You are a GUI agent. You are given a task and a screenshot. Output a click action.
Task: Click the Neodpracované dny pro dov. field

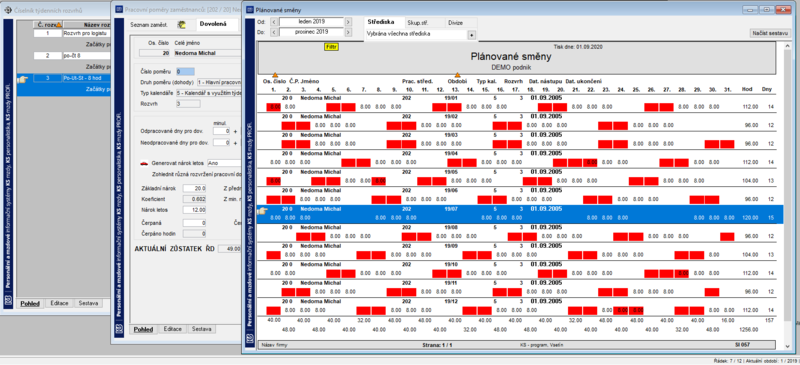pyautogui.click(x=221, y=143)
